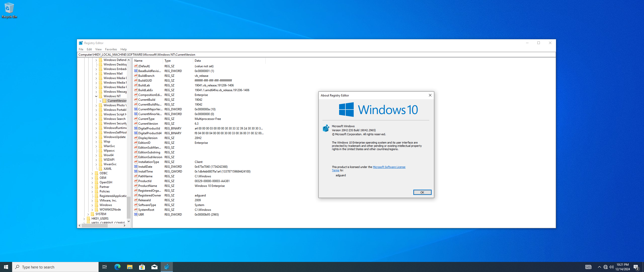This screenshot has height=272, width=644.
Task: Show hidden icons in system tray
Action: [x=599, y=267]
